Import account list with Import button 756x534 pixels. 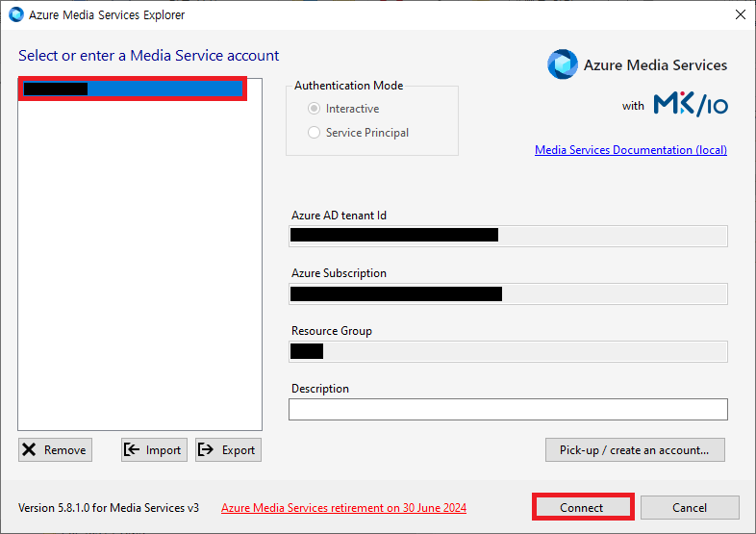click(x=154, y=450)
